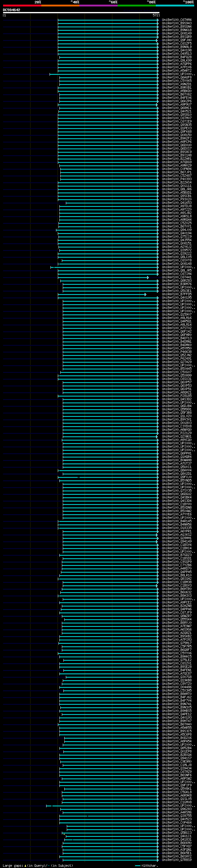197x868 pixels.
Task: Click the green ~80% identity legend segment
Action: (137, 6)
